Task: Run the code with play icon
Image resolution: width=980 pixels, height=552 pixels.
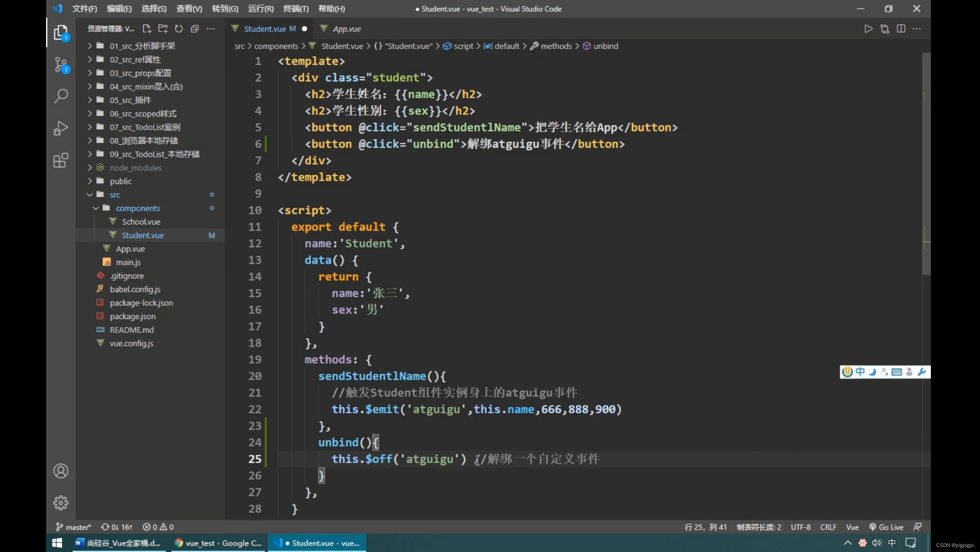Action: tap(868, 29)
